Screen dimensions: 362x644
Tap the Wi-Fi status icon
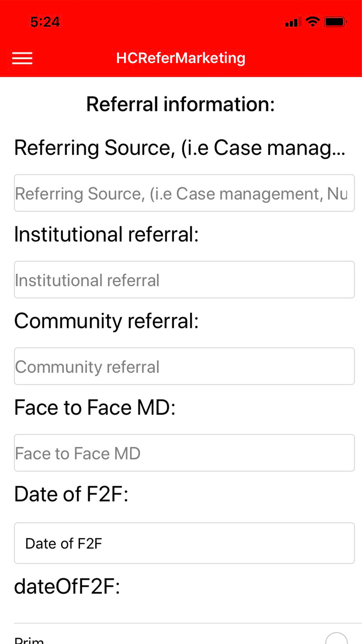(312, 22)
